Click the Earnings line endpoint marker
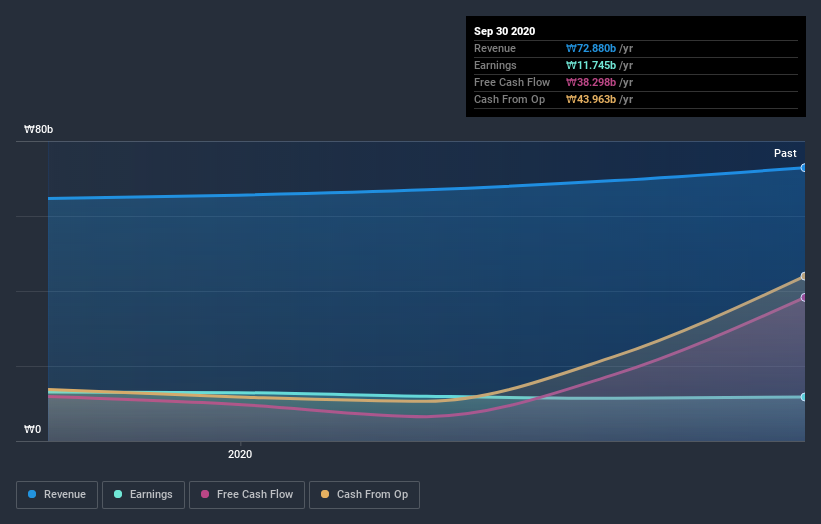 pos(803,397)
